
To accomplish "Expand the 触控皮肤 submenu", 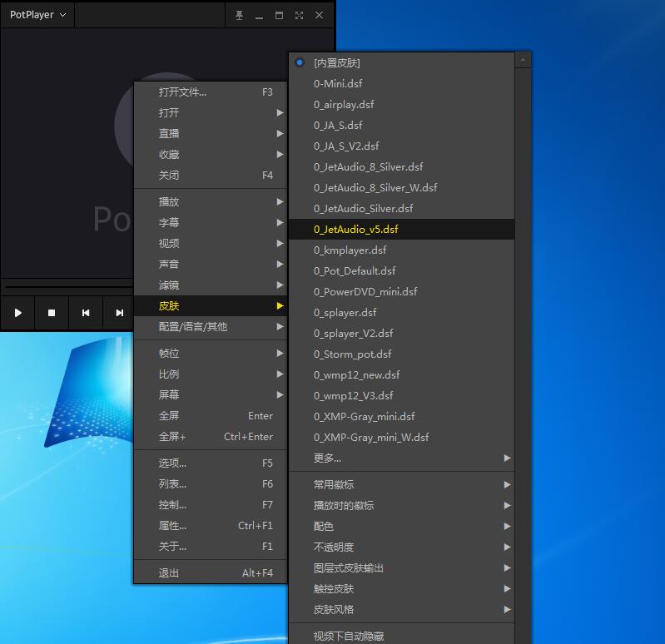I will tap(401, 588).
